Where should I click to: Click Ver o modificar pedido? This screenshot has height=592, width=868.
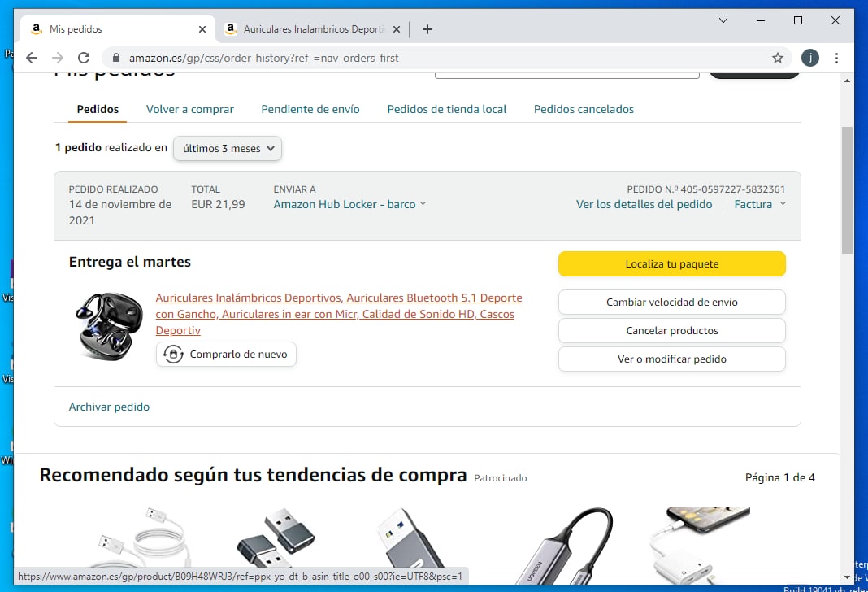[671, 359]
